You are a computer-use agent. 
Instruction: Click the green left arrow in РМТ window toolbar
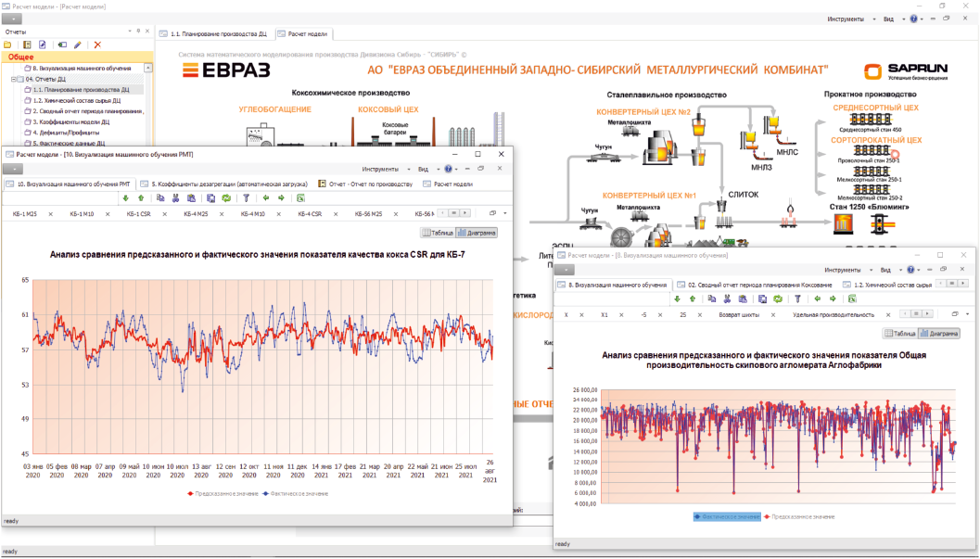tap(266, 198)
